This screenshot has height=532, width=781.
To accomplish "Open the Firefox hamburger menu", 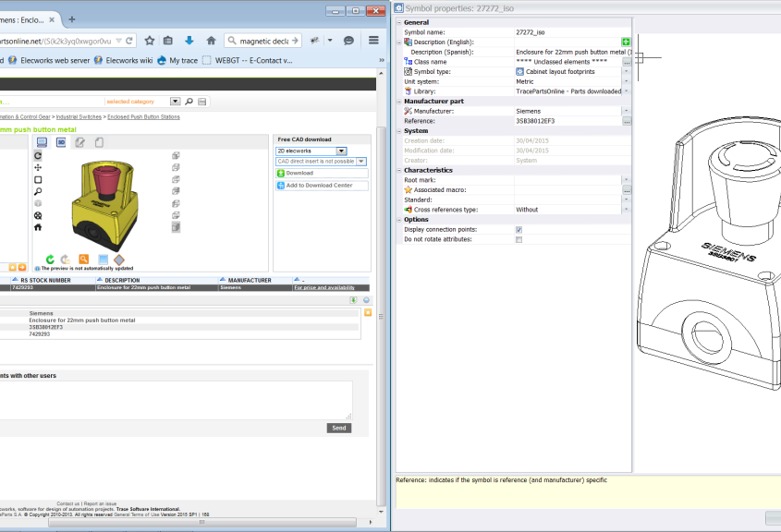I will pos(373,41).
